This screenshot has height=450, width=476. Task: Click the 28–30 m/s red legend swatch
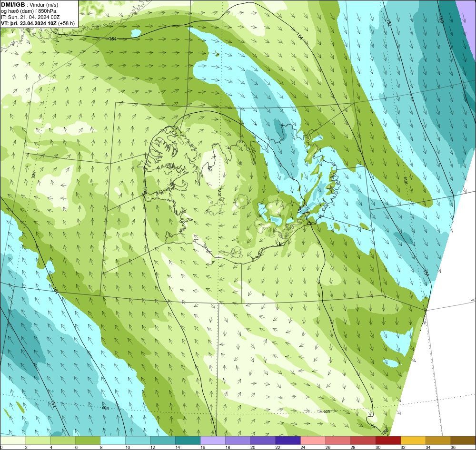[363, 440]
